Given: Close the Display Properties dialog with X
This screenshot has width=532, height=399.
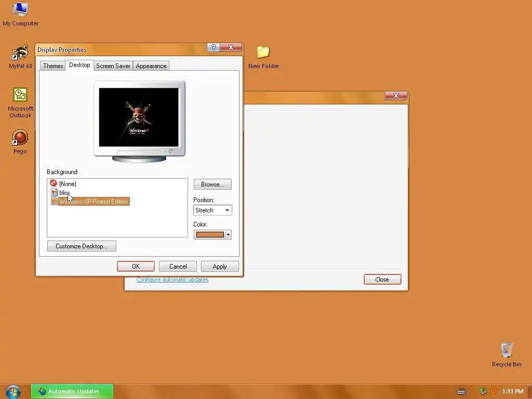Looking at the screenshot, I should [x=231, y=47].
